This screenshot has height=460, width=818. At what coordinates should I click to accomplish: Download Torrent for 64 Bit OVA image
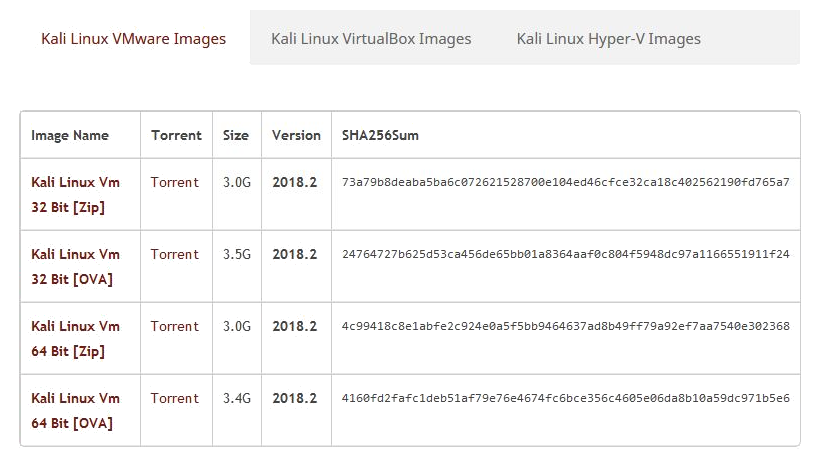pos(175,398)
